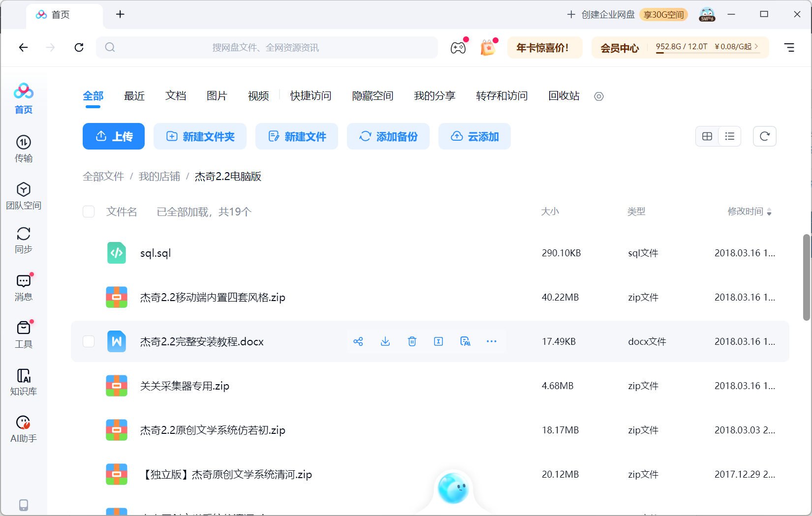Switch to the 文档 tab

pos(176,96)
